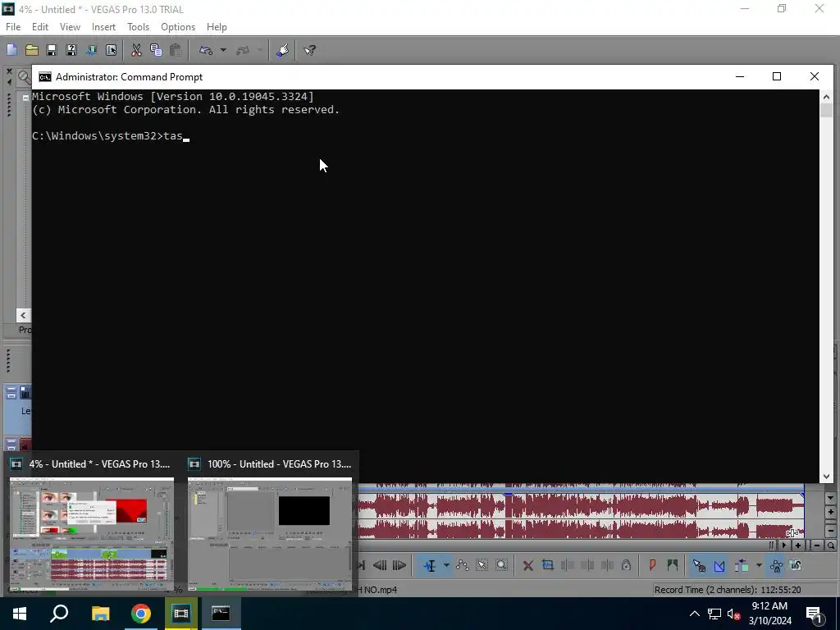Paste using the clipboard icon
Image resolution: width=840 pixels, height=630 pixels.
coord(176,50)
